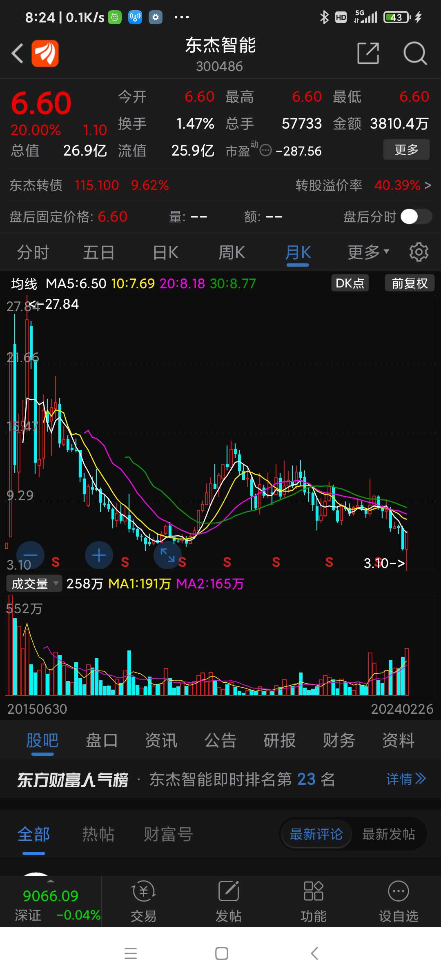Tap 盘后固定价格 6.60 text

point(69,216)
